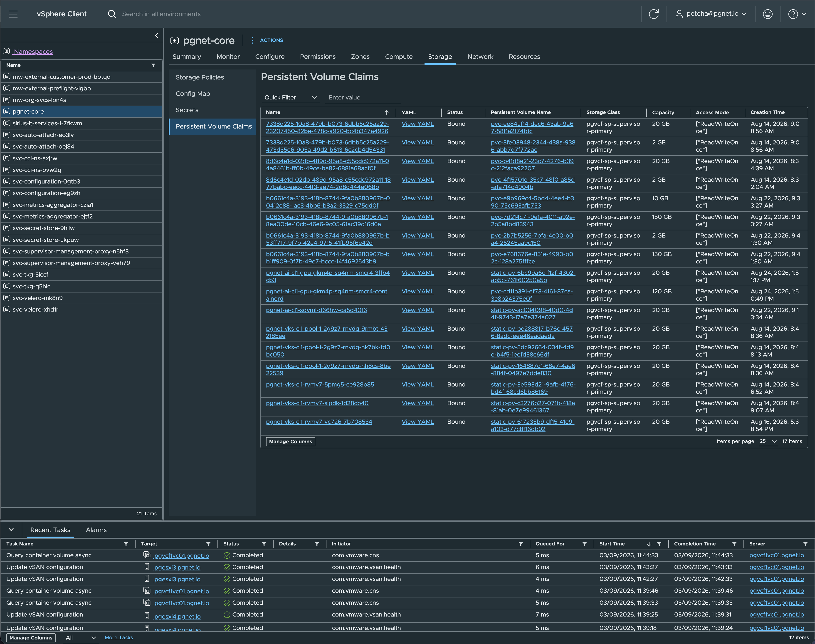The height and width of the screenshot is (644, 815).
Task: Click the search magnifier icon
Action: [x=112, y=14]
